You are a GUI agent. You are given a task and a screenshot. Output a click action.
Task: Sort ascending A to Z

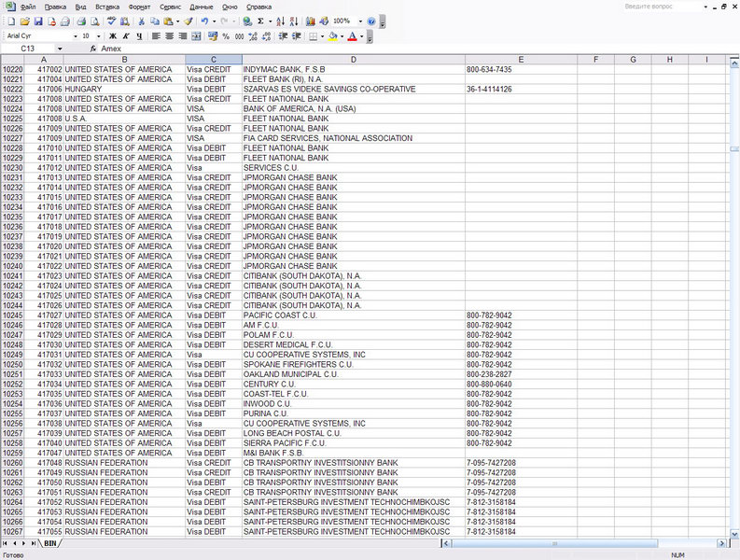(280, 21)
